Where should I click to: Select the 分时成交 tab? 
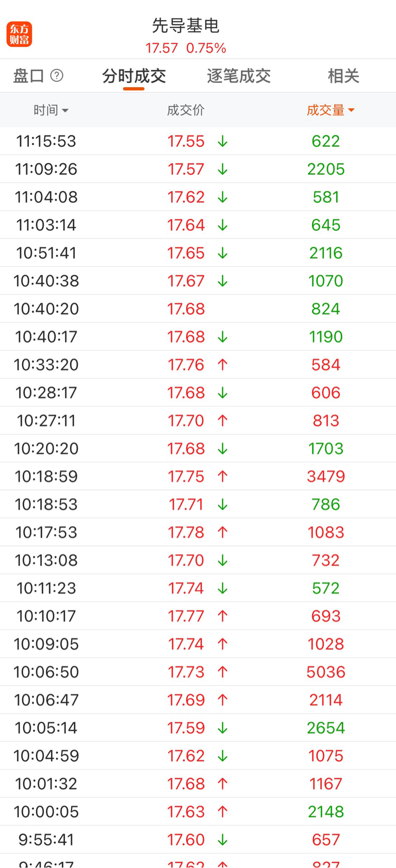click(134, 76)
